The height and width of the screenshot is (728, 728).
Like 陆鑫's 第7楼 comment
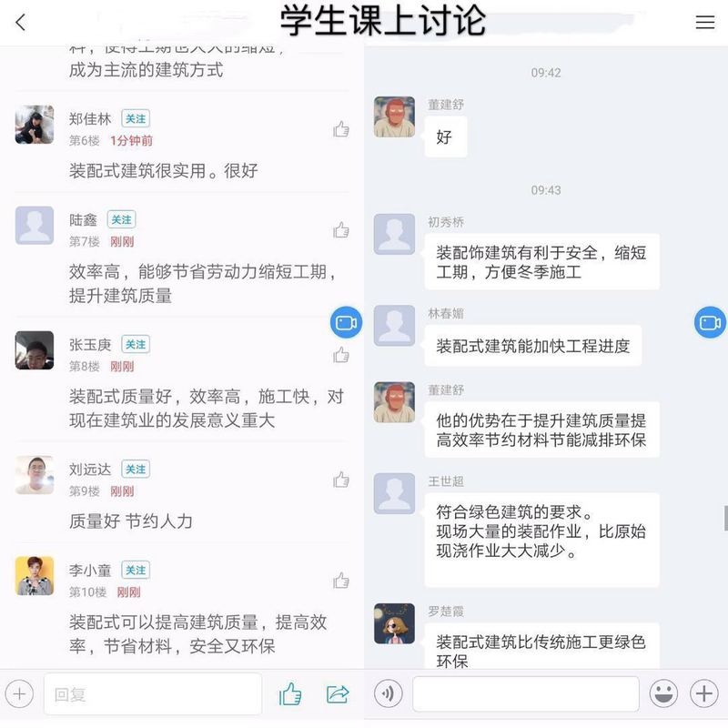point(341,230)
